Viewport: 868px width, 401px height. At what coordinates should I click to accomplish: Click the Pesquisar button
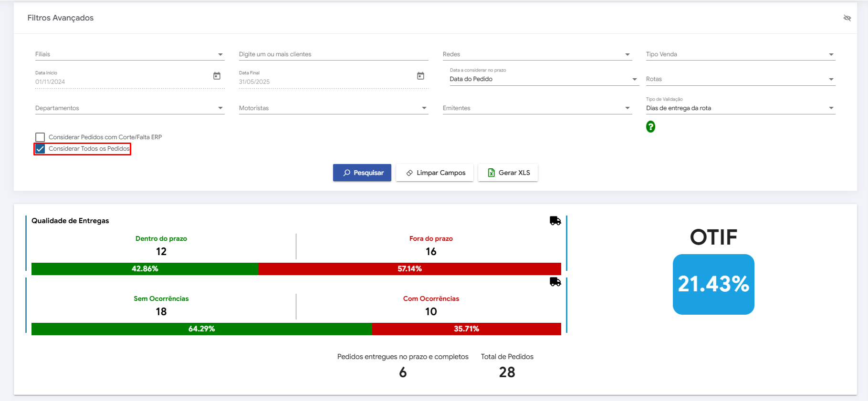(362, 173)
